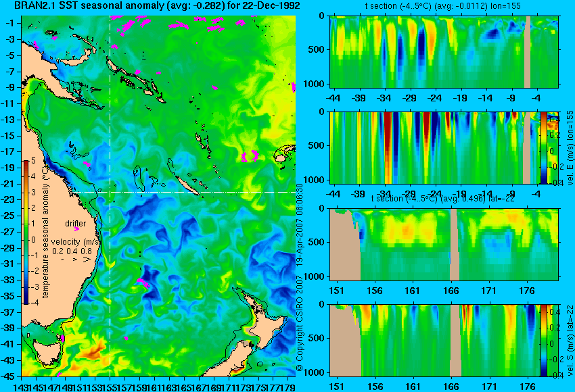Click the '-44' tick under the top temperature section
The image size is (575, 392).
(333, 98)
